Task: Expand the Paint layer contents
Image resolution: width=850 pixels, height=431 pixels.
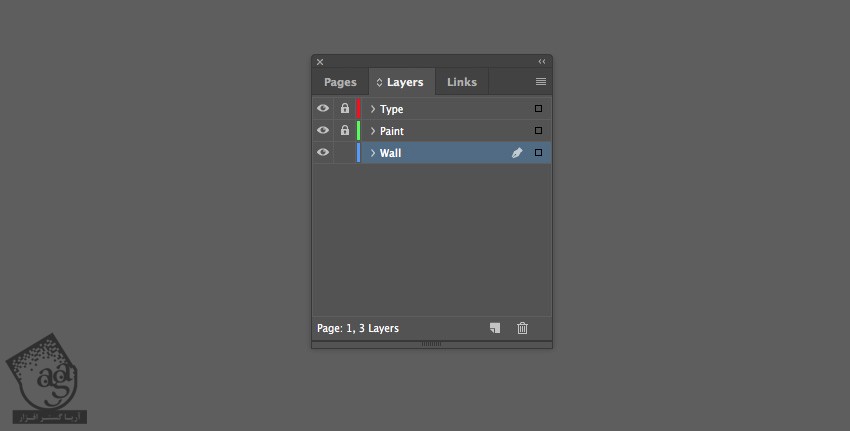Action: tap(373, 131)
